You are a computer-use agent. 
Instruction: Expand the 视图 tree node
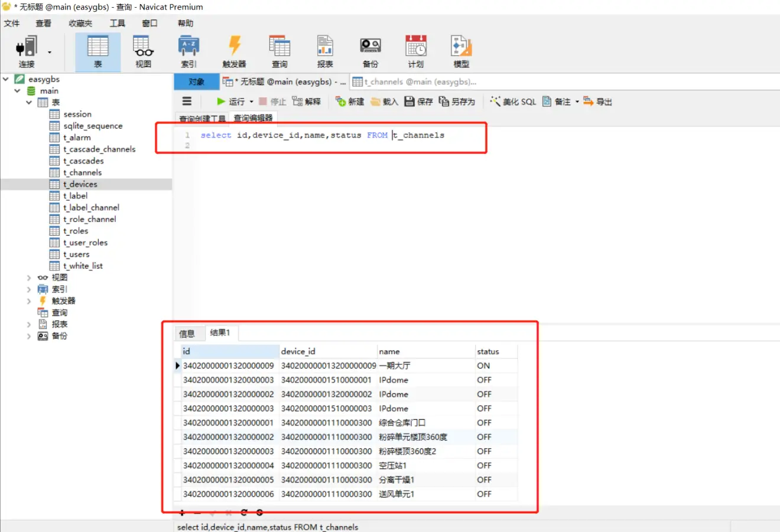click(29, 277)
